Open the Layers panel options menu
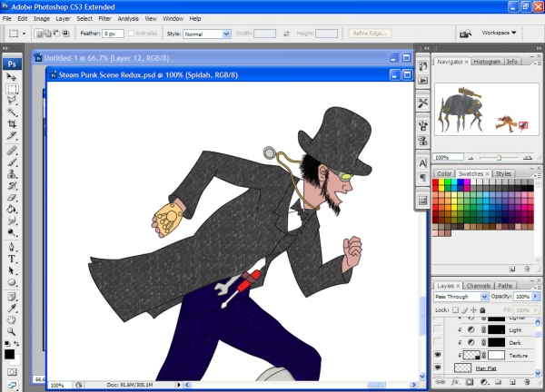The image size is (545, 392). [538, 288]
